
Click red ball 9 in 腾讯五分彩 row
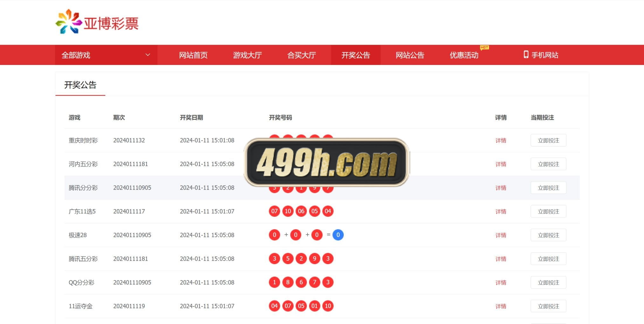[315, 258]
